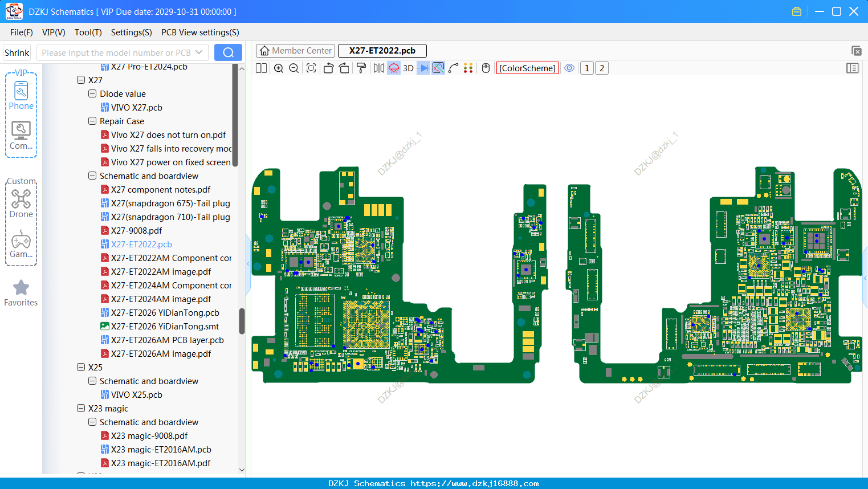Click the Shrink button
Viewport: 868px width, 489px height.
click(x=17, y=52)
